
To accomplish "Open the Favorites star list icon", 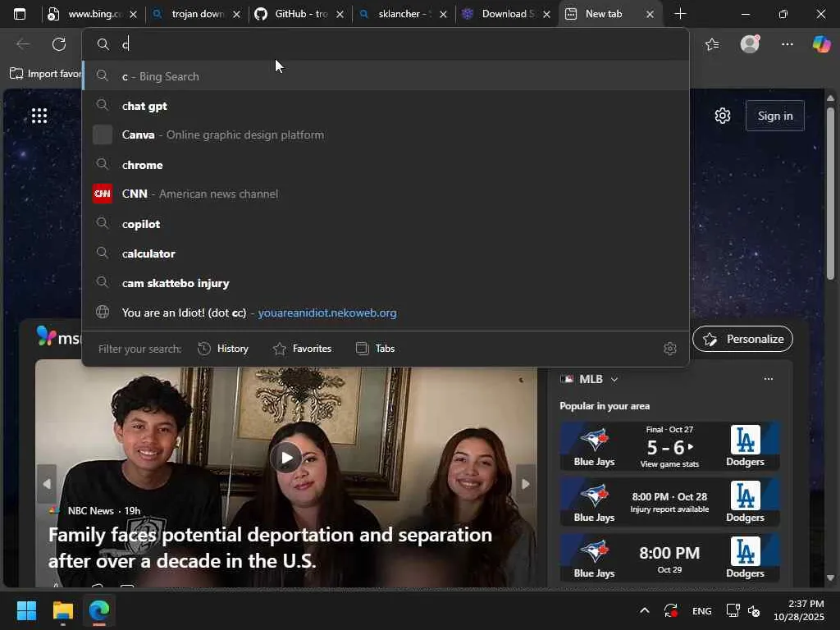I will [712, 44].
